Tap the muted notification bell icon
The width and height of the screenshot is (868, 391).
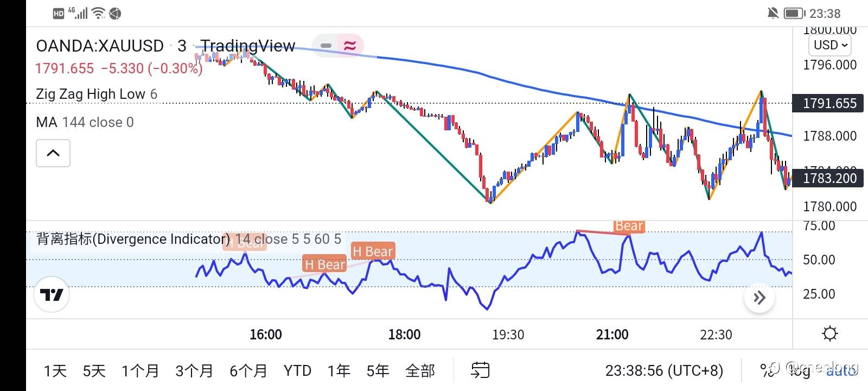773,13
